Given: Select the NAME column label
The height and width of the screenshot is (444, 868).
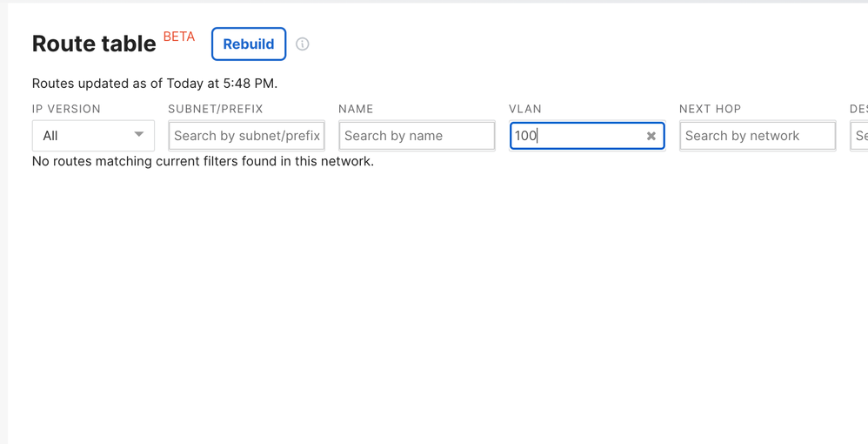Looking at the screenshot, I should (356, 109).
